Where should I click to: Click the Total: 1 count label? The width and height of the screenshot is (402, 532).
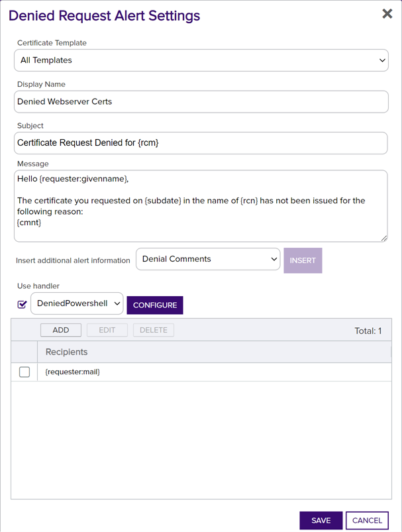click(x=368, y=331)
